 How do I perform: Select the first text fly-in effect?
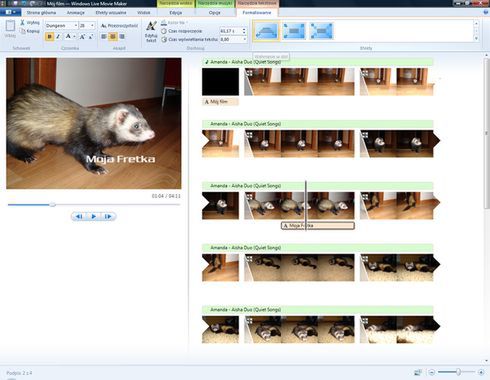(x=266, y=31)
